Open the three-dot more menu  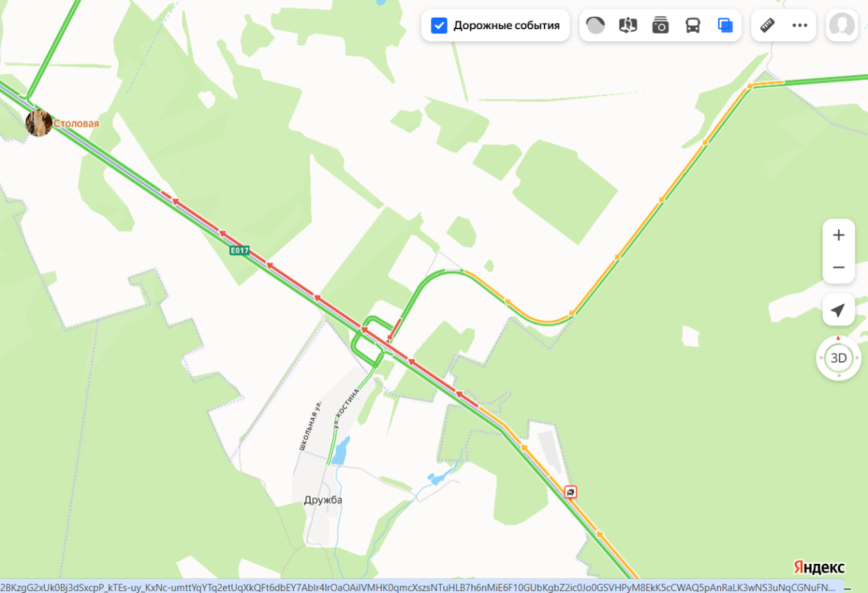(800, 26)
